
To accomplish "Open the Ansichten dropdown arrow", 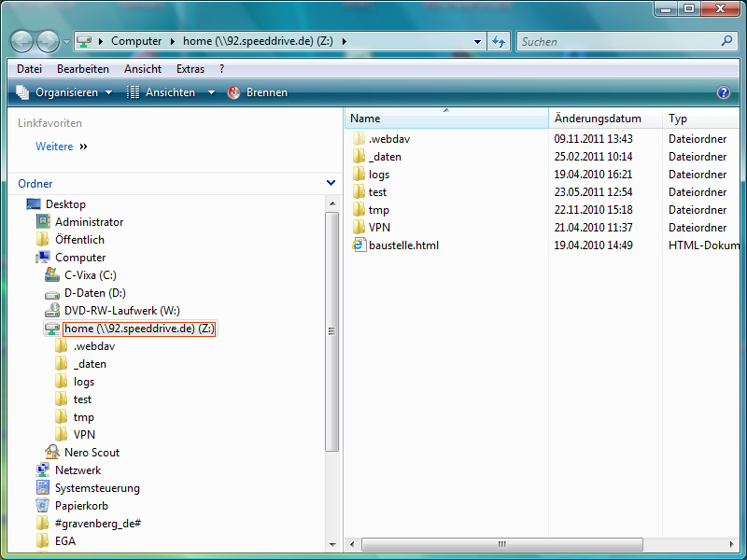I will [x=211, y=92].
